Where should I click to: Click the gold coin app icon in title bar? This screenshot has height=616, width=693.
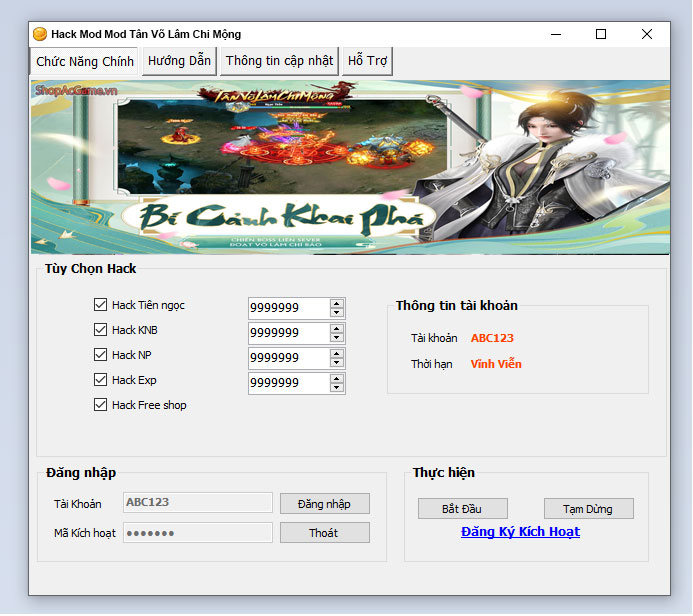pos(40,34)
